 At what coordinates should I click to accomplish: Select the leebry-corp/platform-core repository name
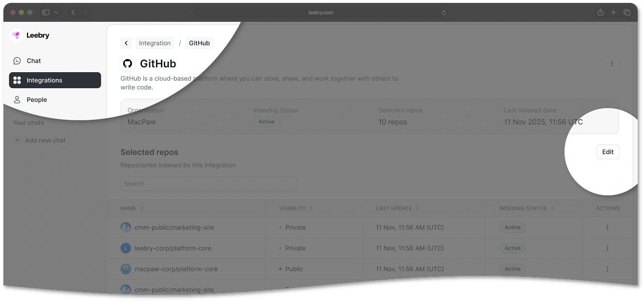point(173,248)
